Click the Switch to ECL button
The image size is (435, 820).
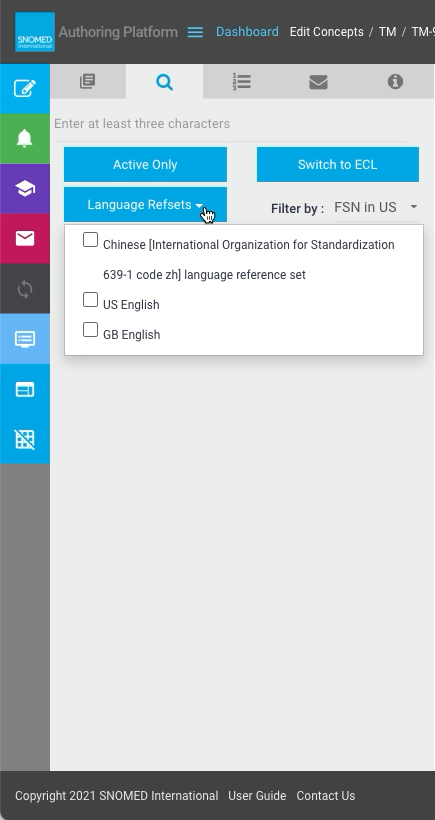tap(338, 165)
